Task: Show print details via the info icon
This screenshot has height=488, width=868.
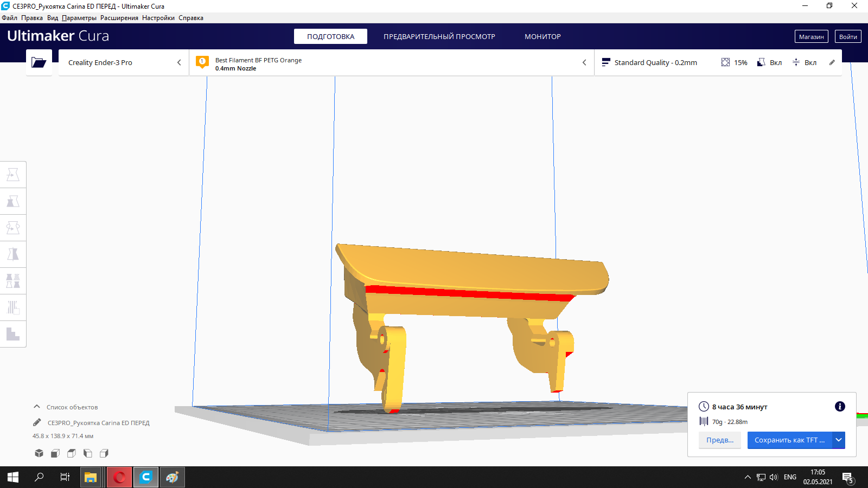Action: tap(840, 407)
